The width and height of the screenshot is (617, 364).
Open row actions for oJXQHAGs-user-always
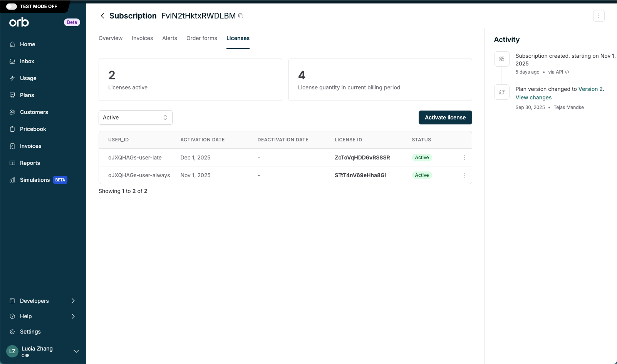tap(464, 175)
